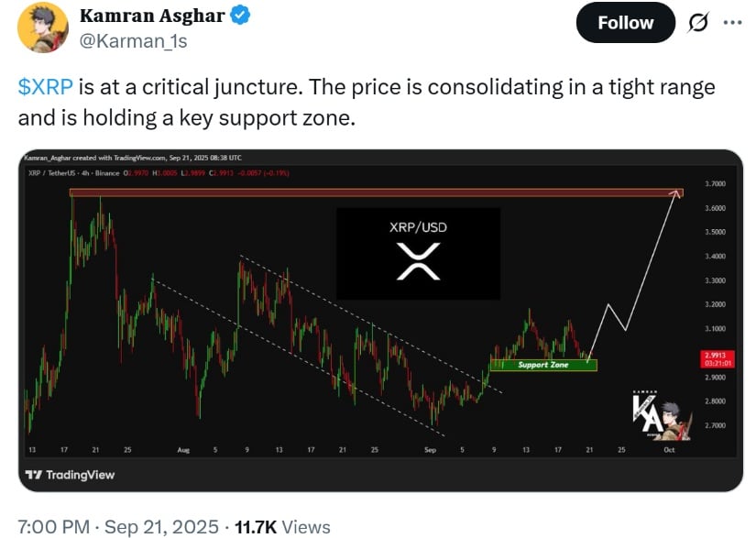This screenshot has width=756, height=538.
Task: Click the XRP logo in chart center
Action: tap(418, 261)
